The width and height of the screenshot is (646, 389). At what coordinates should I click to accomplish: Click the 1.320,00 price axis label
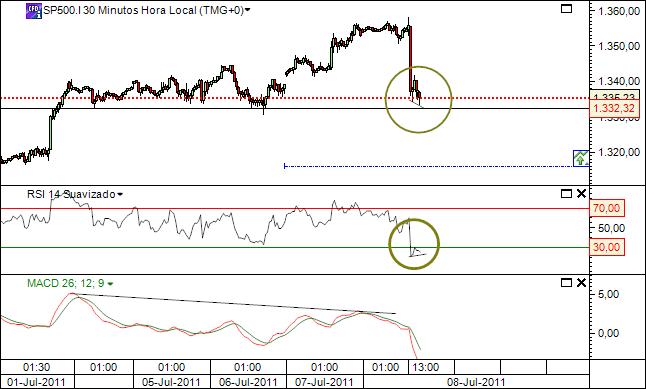(x=618, y=152)
